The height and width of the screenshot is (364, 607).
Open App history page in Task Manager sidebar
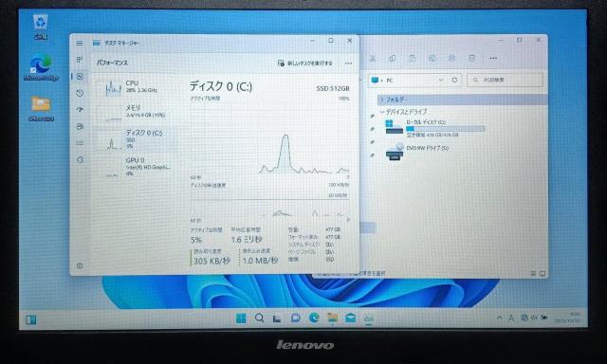80,93
